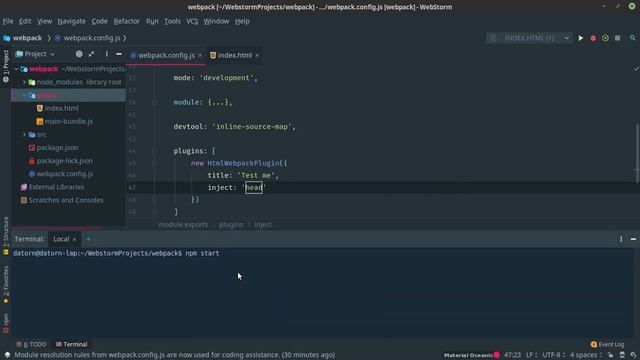The height and width of the screenshot is (360, 640).
Task: Change line separator LF in status bar
Action: (531, 355)
